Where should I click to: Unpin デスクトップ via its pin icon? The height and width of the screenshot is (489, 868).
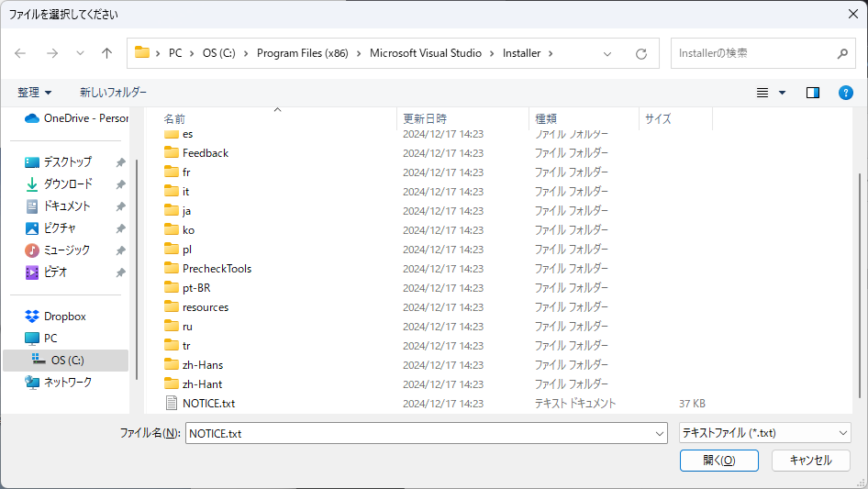coord(120,162)
